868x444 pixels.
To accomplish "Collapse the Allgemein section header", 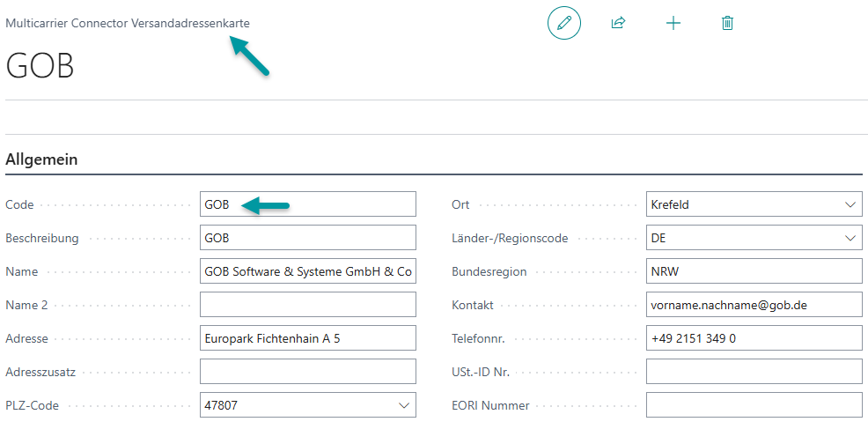I will (41, 159).
